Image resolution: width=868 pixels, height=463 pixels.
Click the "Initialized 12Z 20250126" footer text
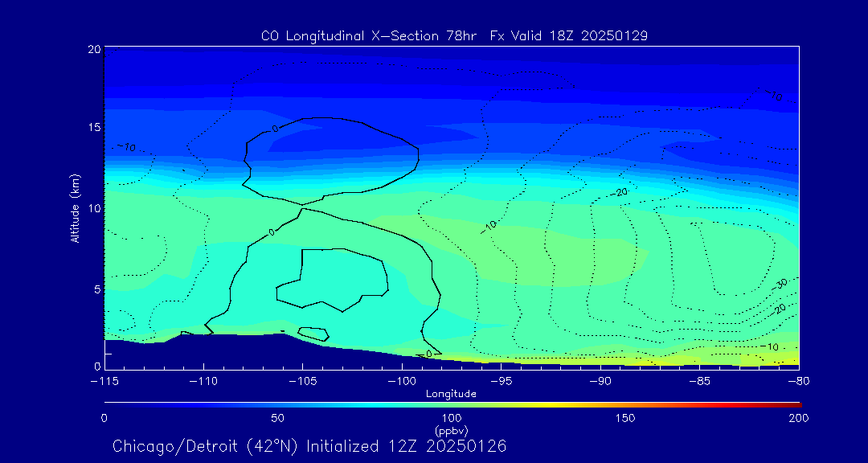click(407, 446)
